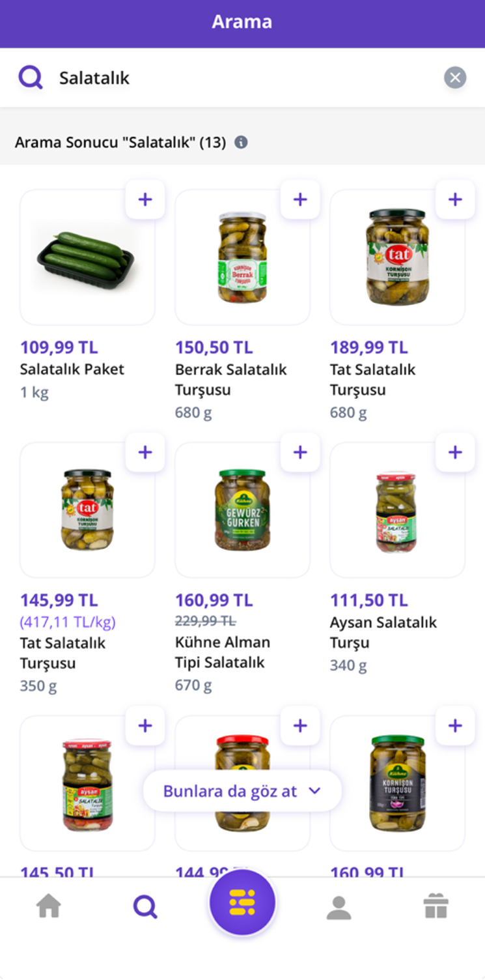This screenshot has height=980, width=485.
Task: Add 680 g Tat Salatalık Turşusu to cart
Action: pyautogui.click(x=455, y=199)
